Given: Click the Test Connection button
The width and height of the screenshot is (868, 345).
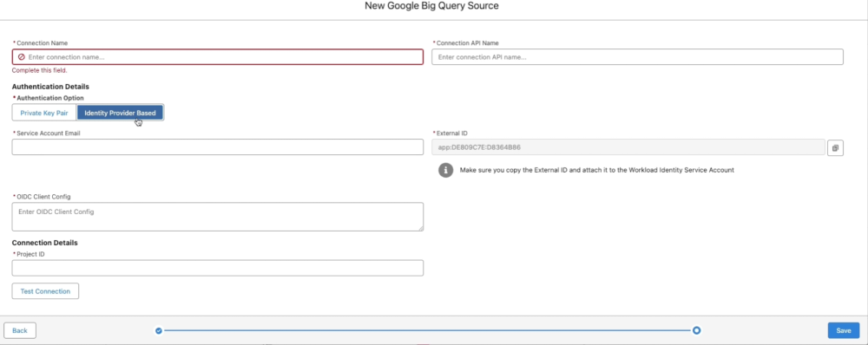Looking at the screenshot, I should 45,290.
